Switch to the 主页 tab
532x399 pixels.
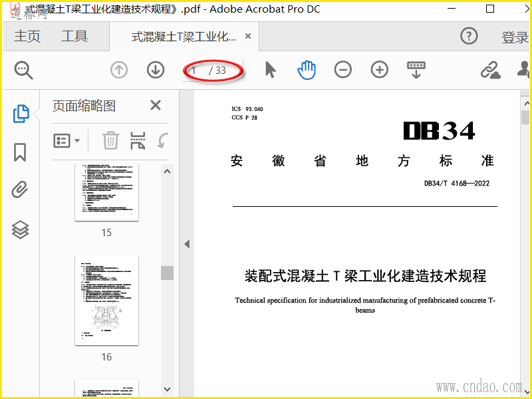coord(27,36)
